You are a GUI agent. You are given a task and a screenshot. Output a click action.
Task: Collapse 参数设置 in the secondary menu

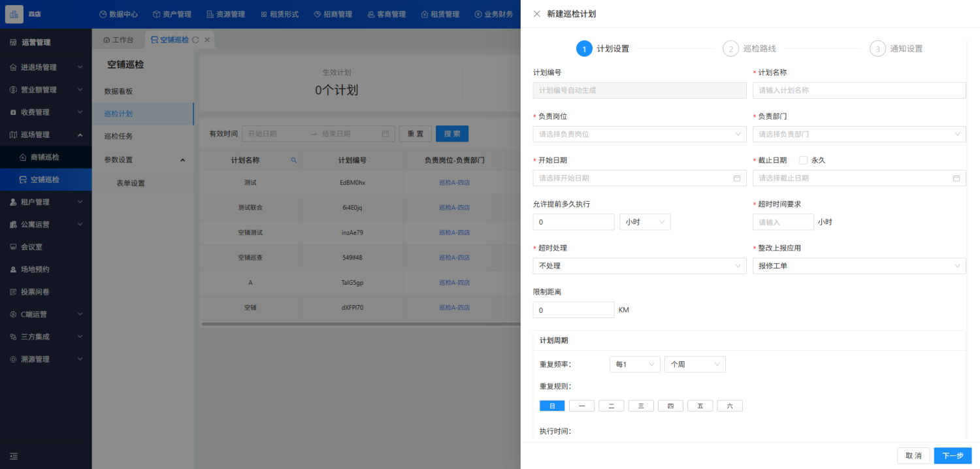click(144, 160)
